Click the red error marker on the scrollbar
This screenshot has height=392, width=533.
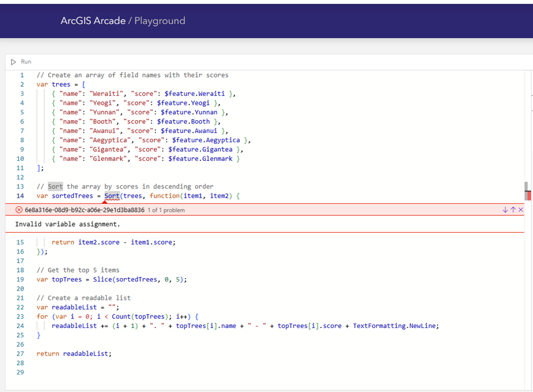pyautogui.click(x=528, y=194)
